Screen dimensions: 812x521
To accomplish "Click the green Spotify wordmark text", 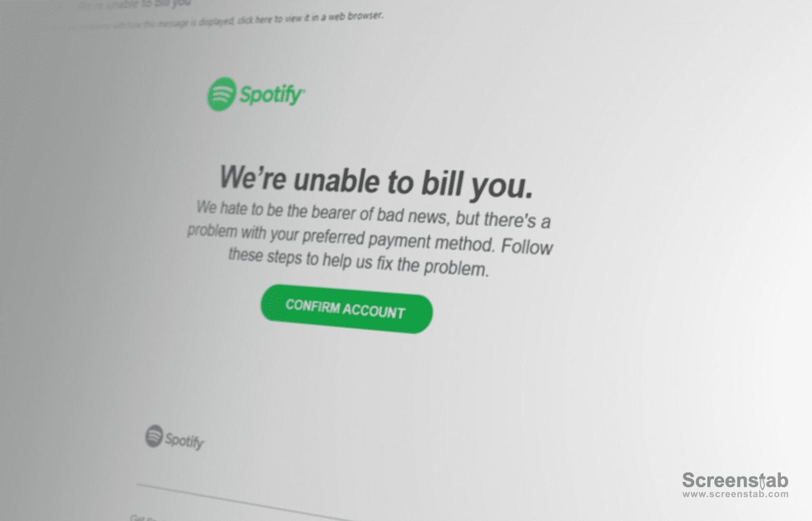I will pos(272,95).
